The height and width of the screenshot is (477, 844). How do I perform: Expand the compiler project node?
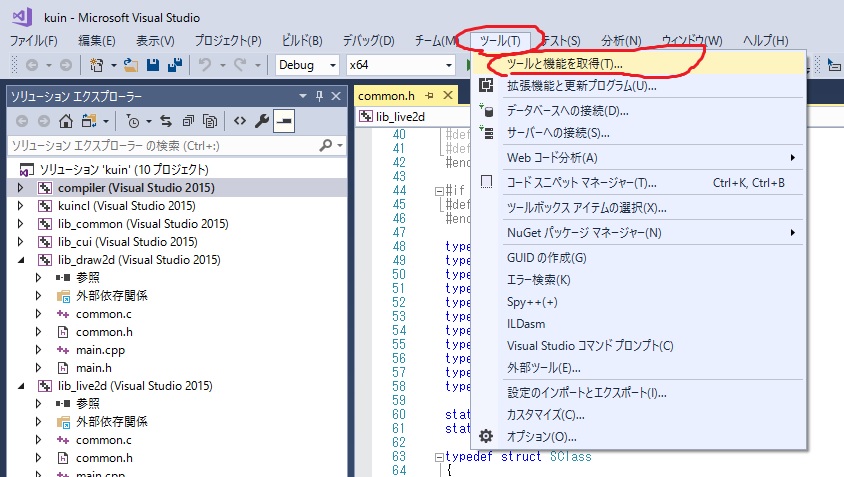tap(20, 188)
